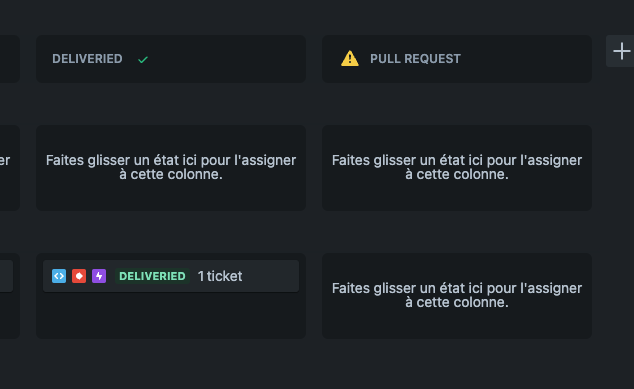Click the DELIVERIED column header title
This screenshot has width=634, height=389.
(x=87, y=59)
